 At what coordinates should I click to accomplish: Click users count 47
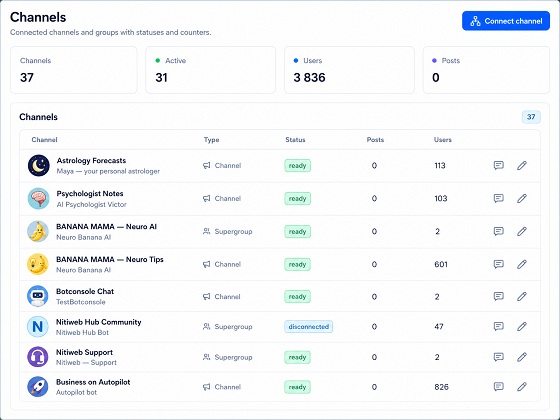pos(439,326)
